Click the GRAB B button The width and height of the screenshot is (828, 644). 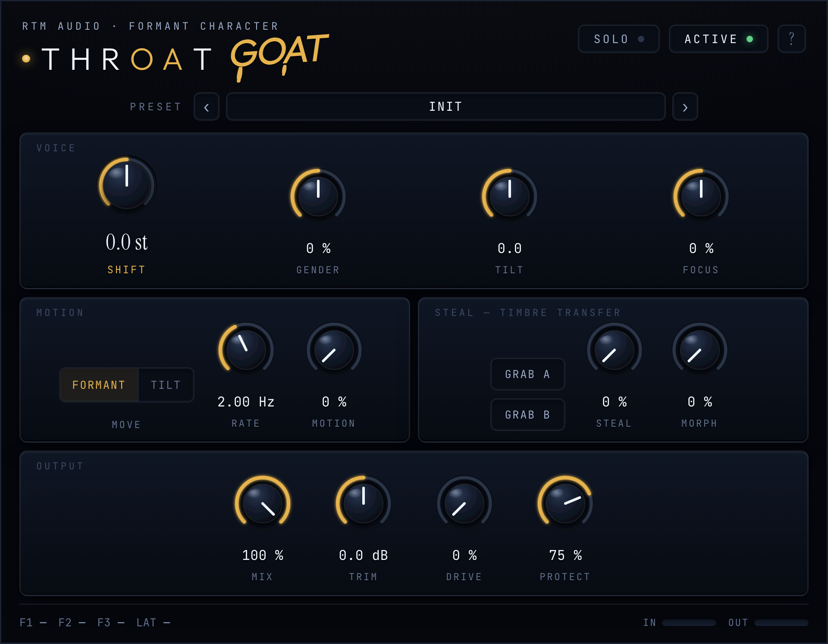[x=527, y=415]
